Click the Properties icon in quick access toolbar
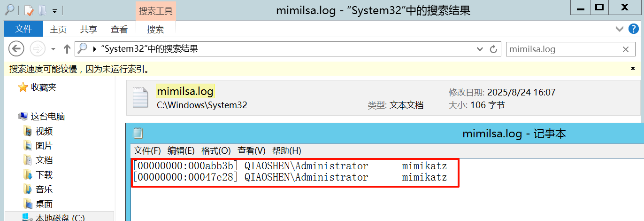This screenshot has width=644, height=221. (29, 10)
